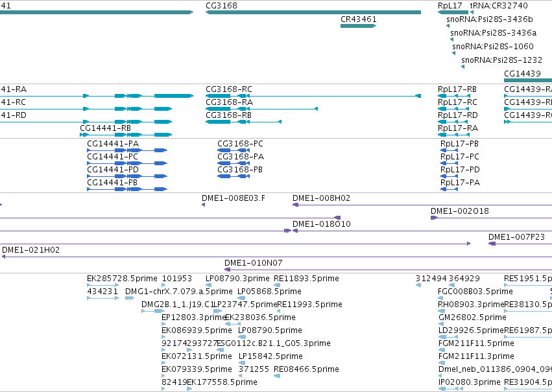The height and width of the screenshot is (392, 552).
Task: Open the FGM211F11.5prime label
Action: (x=476, y=343)
